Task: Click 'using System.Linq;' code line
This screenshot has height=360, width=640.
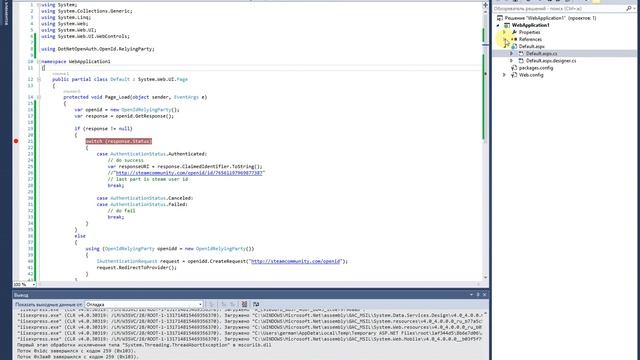Action: point(66,18)
